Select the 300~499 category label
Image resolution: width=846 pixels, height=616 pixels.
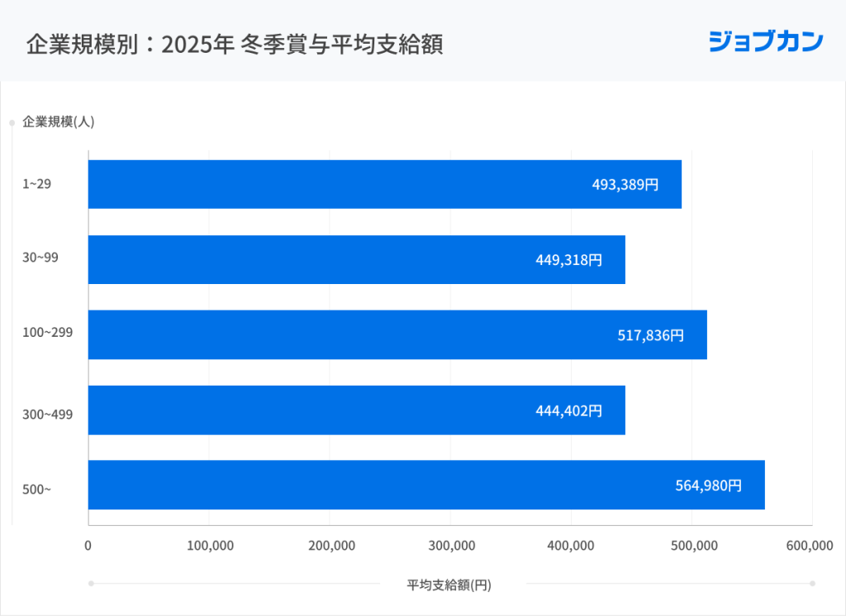click(48, 414)
